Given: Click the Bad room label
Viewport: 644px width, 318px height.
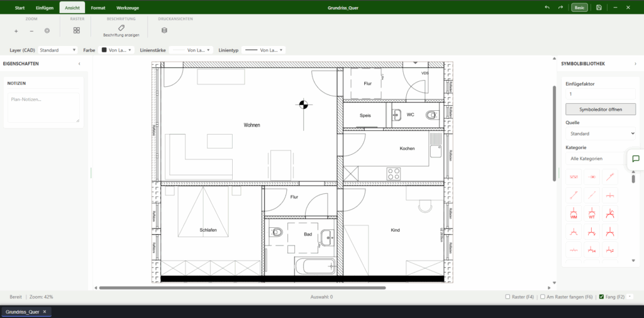Looking at the screenshot, I should (308, 234).
